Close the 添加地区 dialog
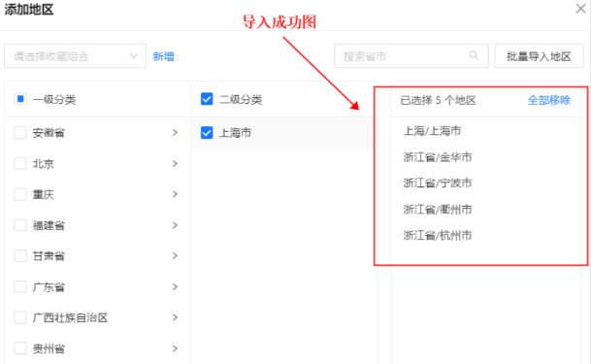 pos(581,9)
